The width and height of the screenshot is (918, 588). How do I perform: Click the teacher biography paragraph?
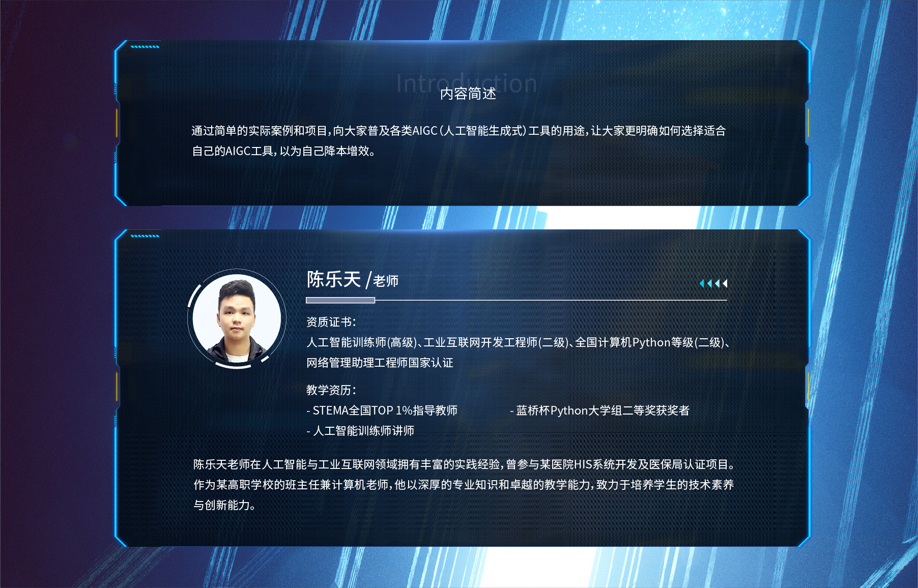click(x=464, y=485)
